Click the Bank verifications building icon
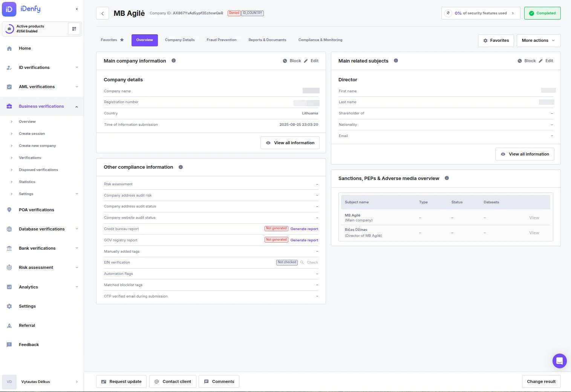571x392 pixels. (x=9, y=249)
